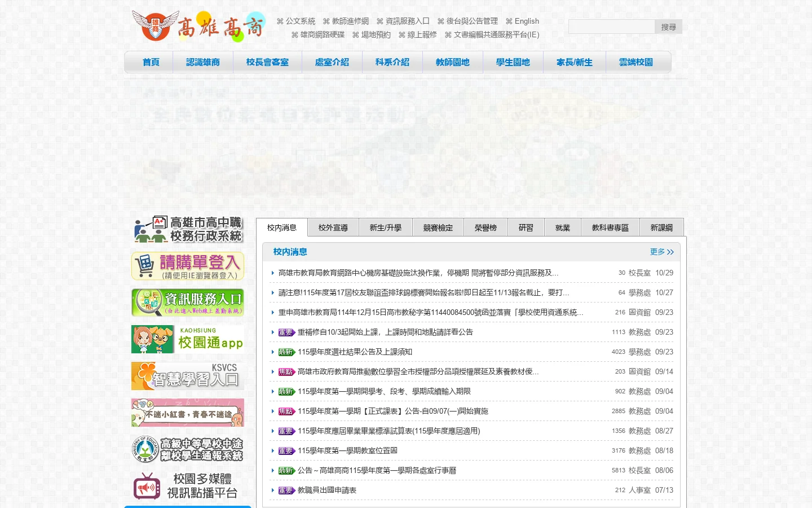Open 科系介紹 navigation menu
The width and height of the screenshot is (812, 508).
coord(392,62)
